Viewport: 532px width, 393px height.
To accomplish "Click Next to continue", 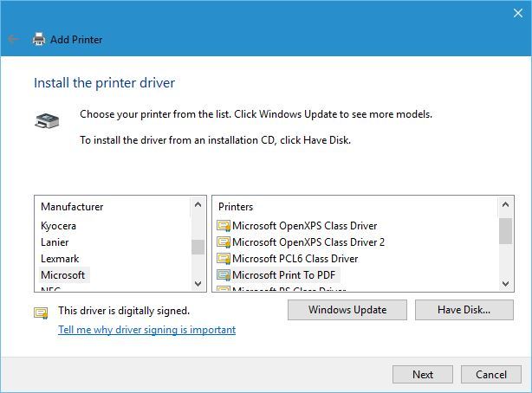I will [x=423, y=374].
